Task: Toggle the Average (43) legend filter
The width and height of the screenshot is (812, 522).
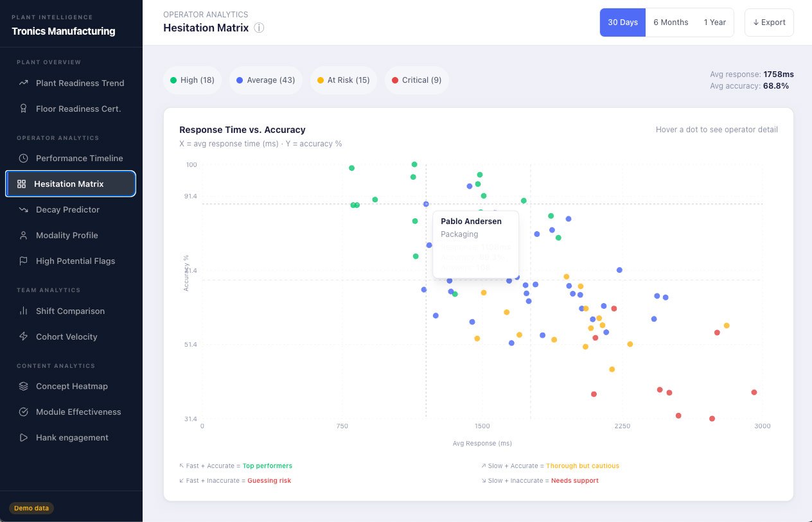Action: click(265, 80)
